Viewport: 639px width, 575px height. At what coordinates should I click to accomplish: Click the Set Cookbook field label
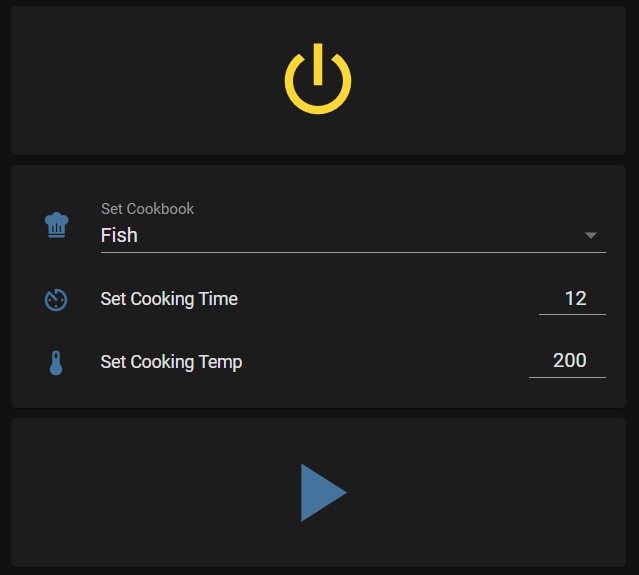pyautogui.click(x=147, y=209)
